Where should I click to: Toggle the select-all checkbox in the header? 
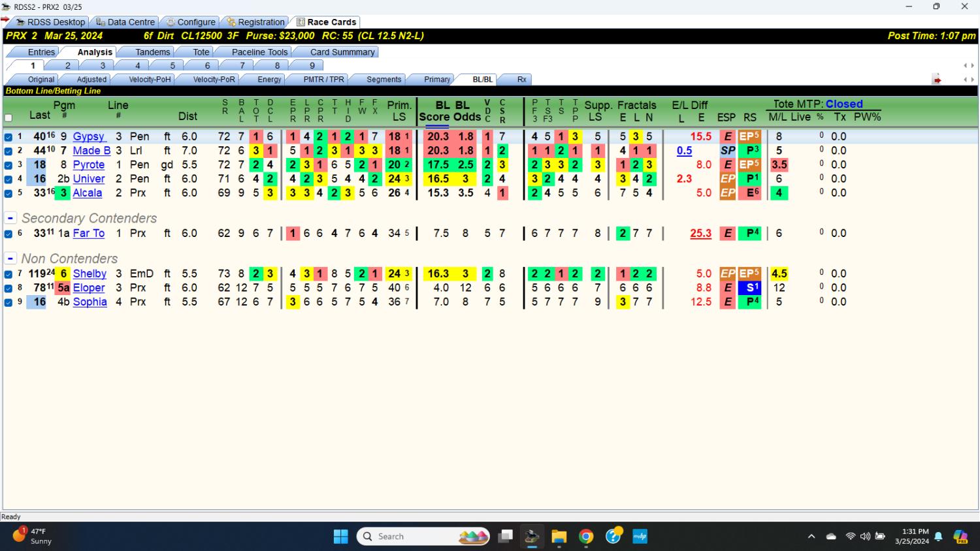[8, 118]
